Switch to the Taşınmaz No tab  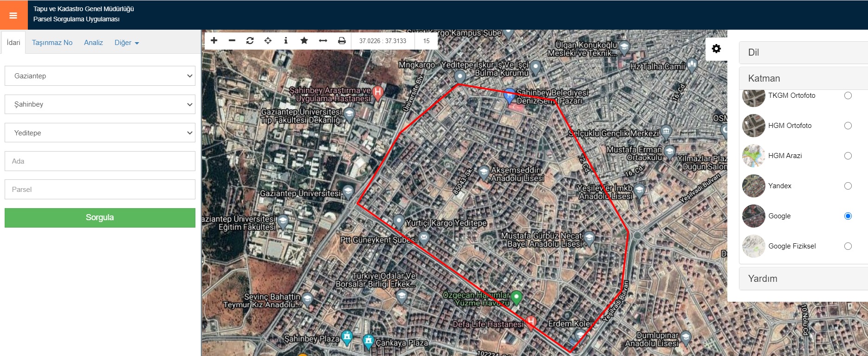click(x=52, y=43)
